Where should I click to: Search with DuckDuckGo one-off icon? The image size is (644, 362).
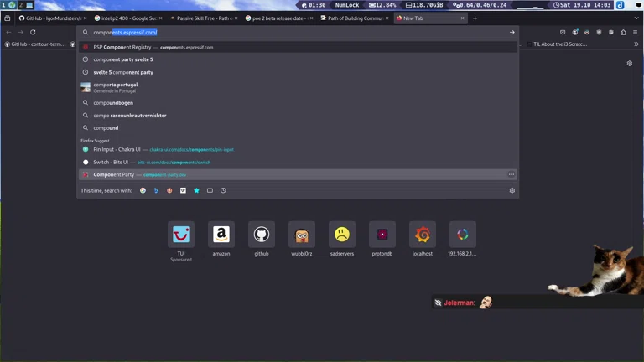pyautogui.click(x=169, y=191)
